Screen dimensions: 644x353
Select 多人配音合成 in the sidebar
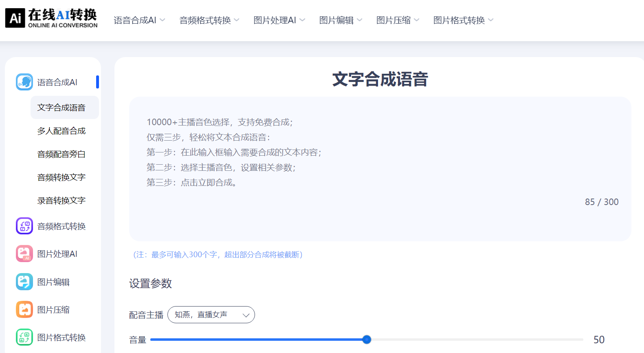(x=62, y=131)
